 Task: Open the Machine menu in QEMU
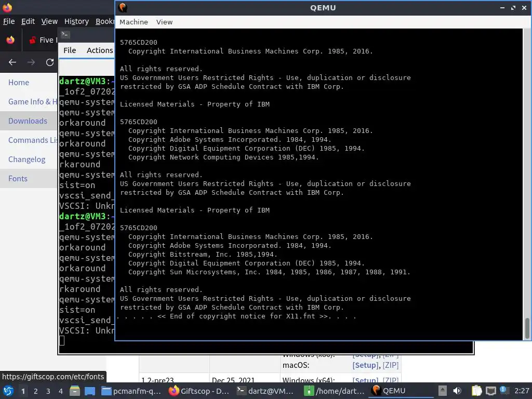134,22
